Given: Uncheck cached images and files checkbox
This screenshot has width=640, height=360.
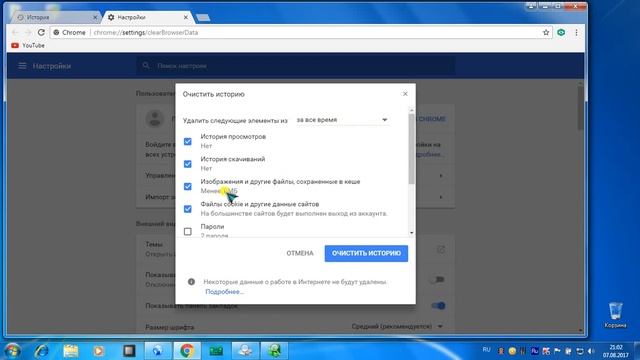Looking at the screenshot, I should coord(188,187).
